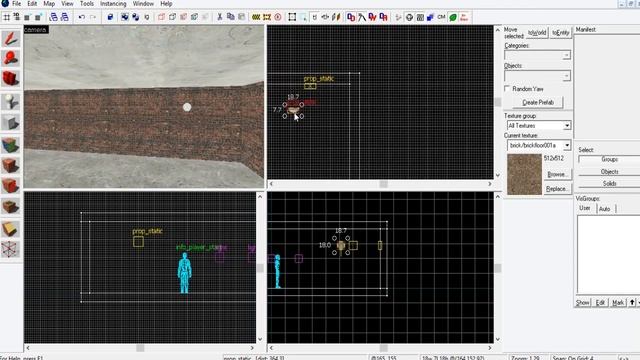Click the Cut scissors icon
Viewport: 640px width, 360px height.
[x=220, y=17]
